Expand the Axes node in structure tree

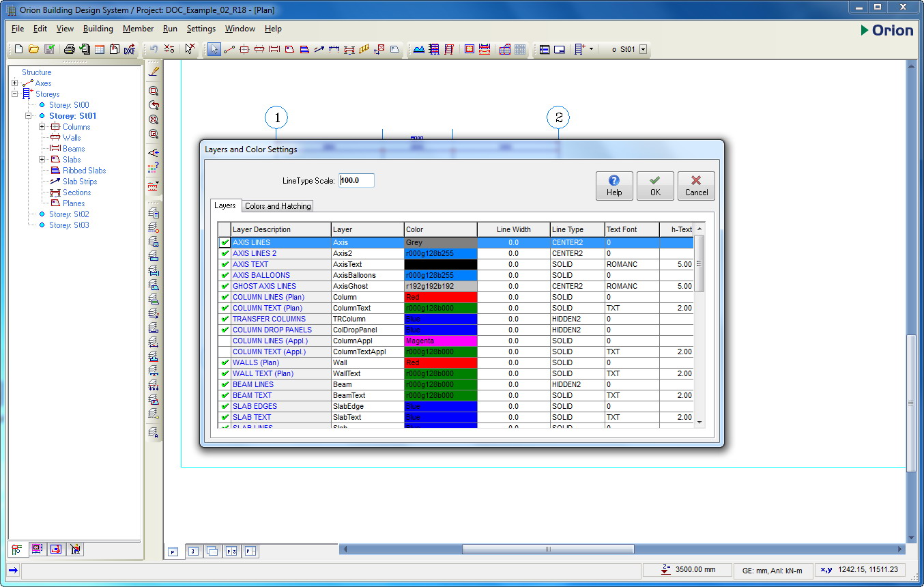14,83
